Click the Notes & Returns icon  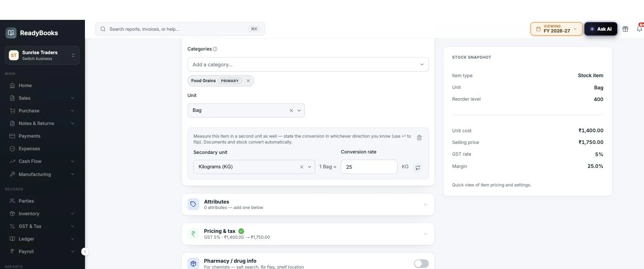pyautogui.click(x=12, y=123)
